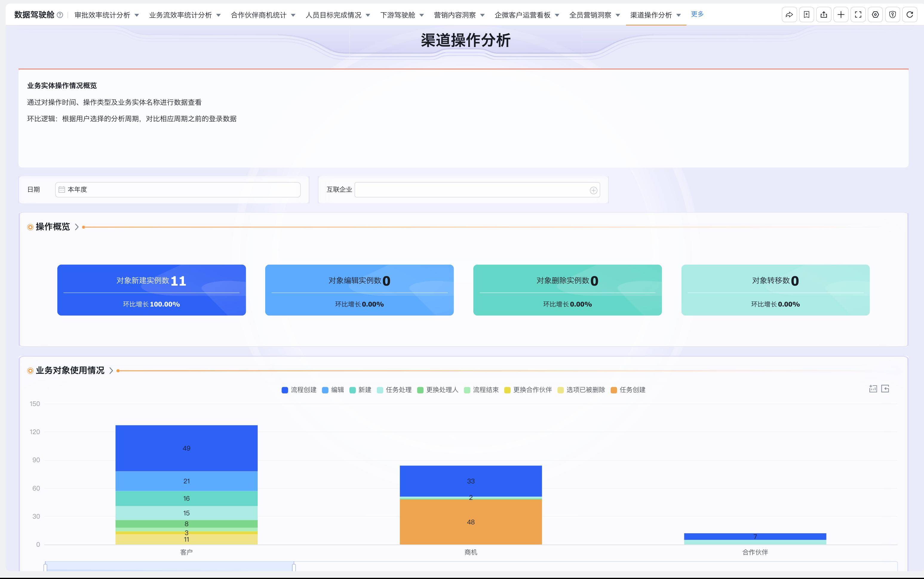Screen dimensions: 924x579
Task: Enter fullscreen mode via toolbar icon
Action: coord(858,15)
